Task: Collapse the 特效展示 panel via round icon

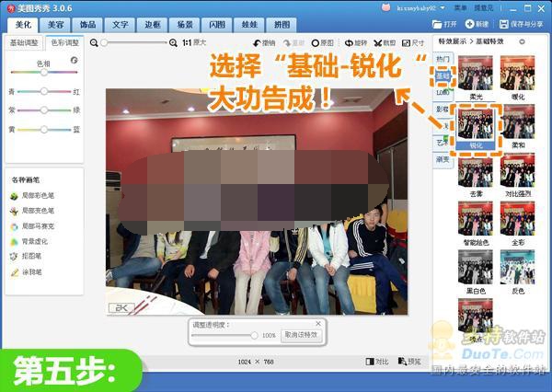Action: click(522, 41)
